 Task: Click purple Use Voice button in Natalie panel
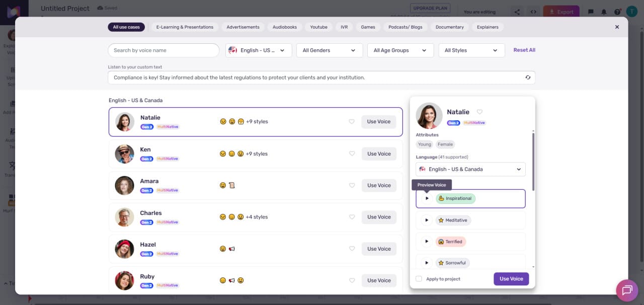point(511,279)
